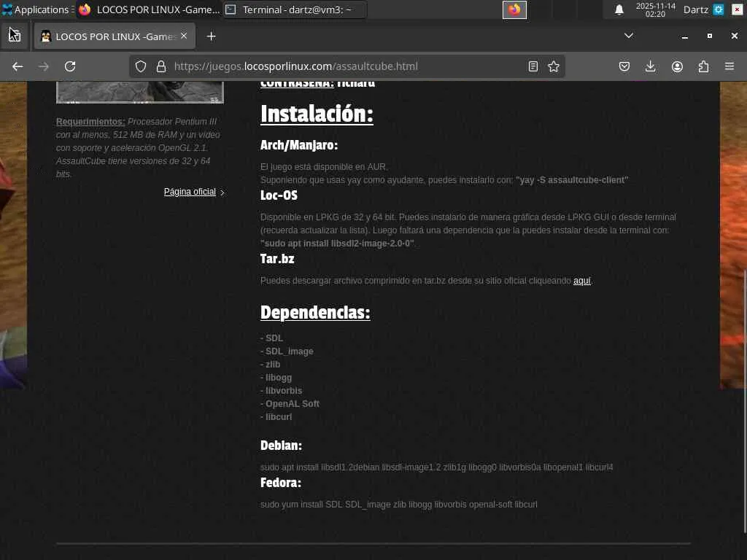
Task: Toggle reader view icon
Action: pyautogui.click(x=533, y=66)
